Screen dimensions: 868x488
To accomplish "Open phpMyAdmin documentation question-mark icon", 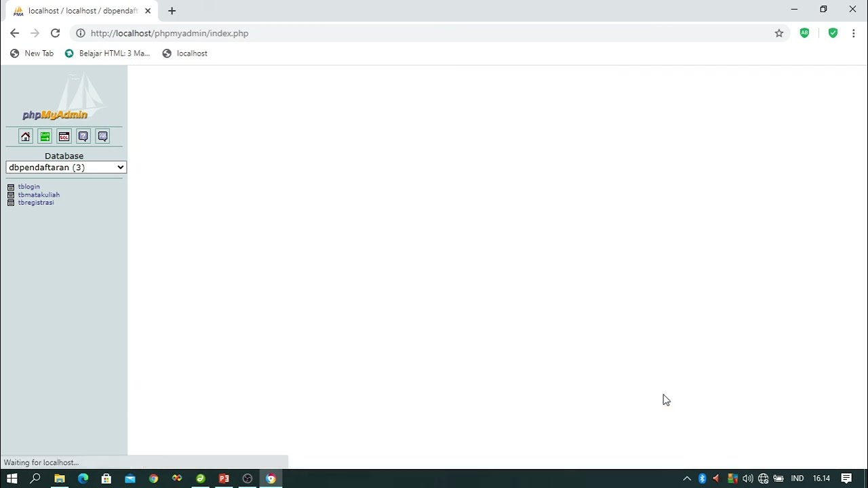I will click(83, 136).
